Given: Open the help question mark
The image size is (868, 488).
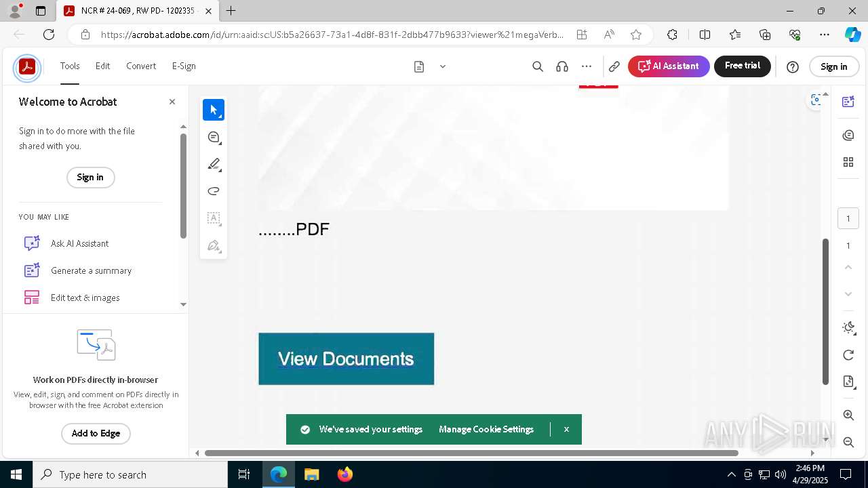Looking at the screenshot, I should tap(792, 66).
